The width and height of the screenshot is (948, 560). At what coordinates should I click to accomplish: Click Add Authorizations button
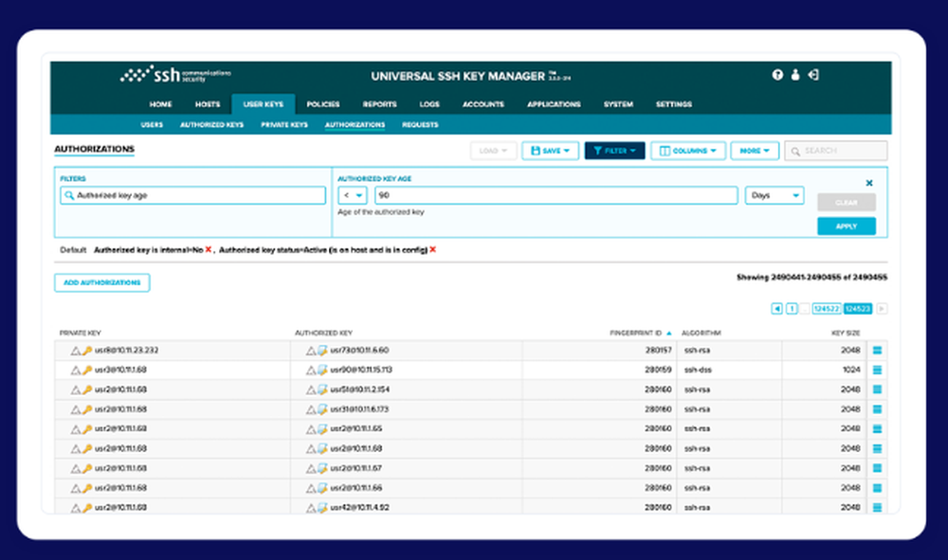102,282
